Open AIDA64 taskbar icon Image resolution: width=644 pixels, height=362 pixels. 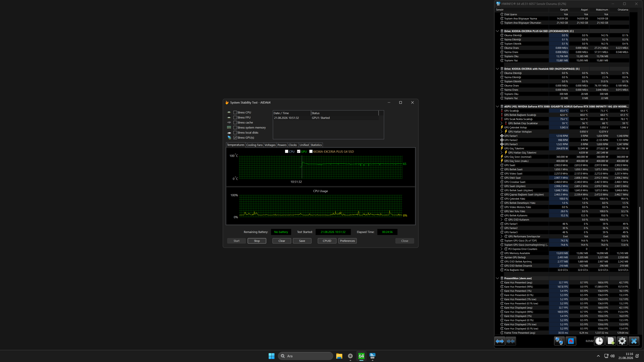pos(361,356)
